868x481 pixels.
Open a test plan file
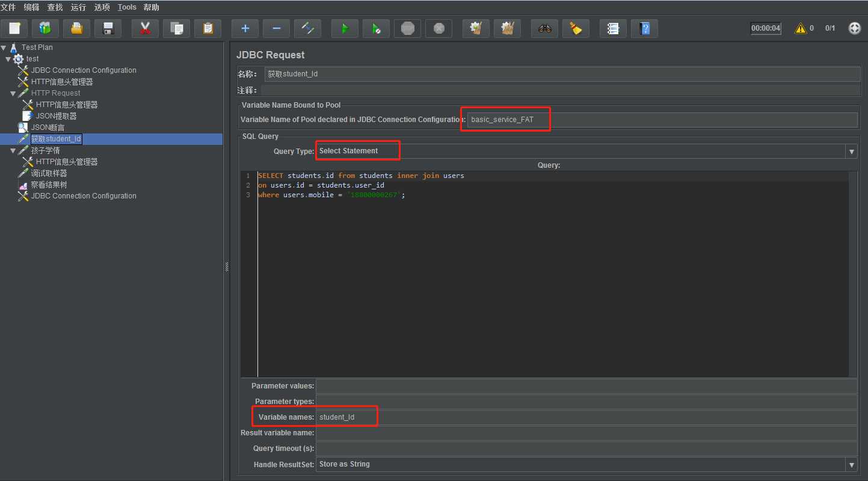76,28
